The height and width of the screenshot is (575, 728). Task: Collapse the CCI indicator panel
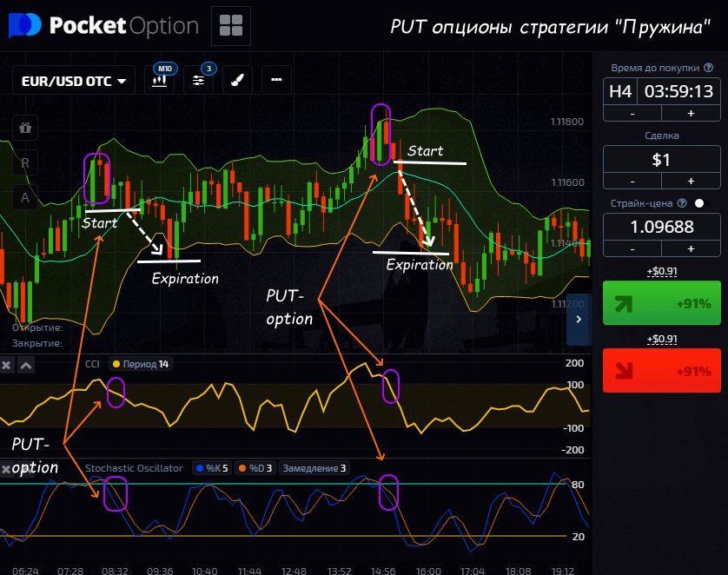[26, 366]
